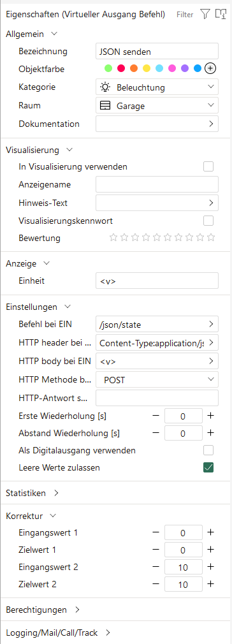This screenshot has width=232, height=644.
Task: Select the red object color swatch
Action: click(121, 69)
